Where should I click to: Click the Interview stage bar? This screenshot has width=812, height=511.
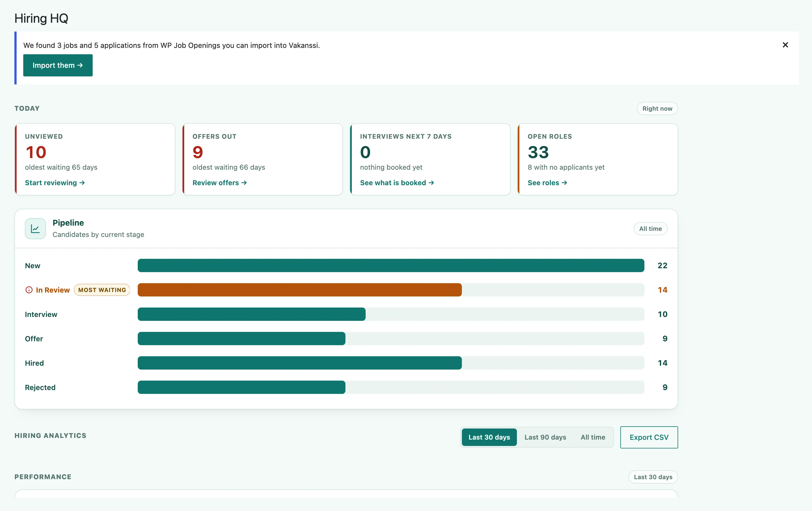[x=252, y=314]
